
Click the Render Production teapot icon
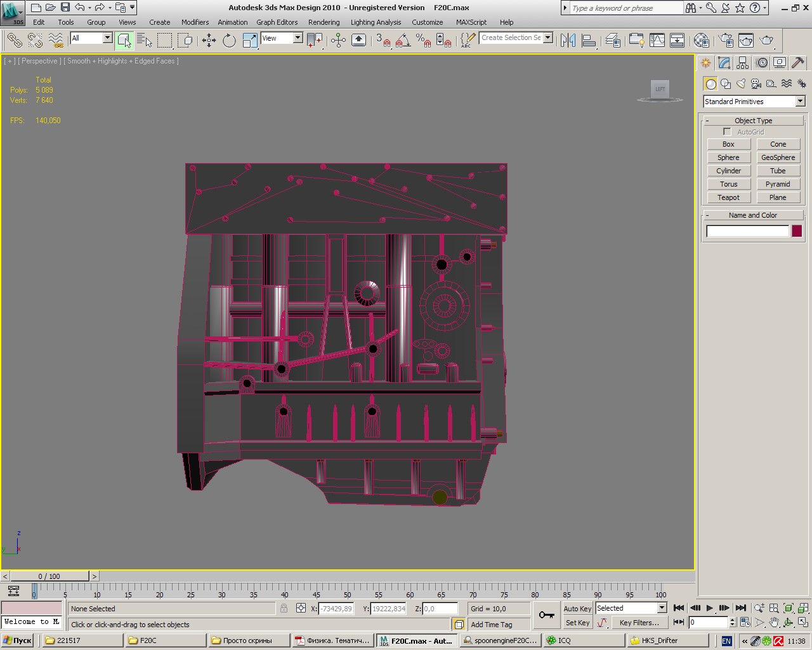[x=767, y=41]
